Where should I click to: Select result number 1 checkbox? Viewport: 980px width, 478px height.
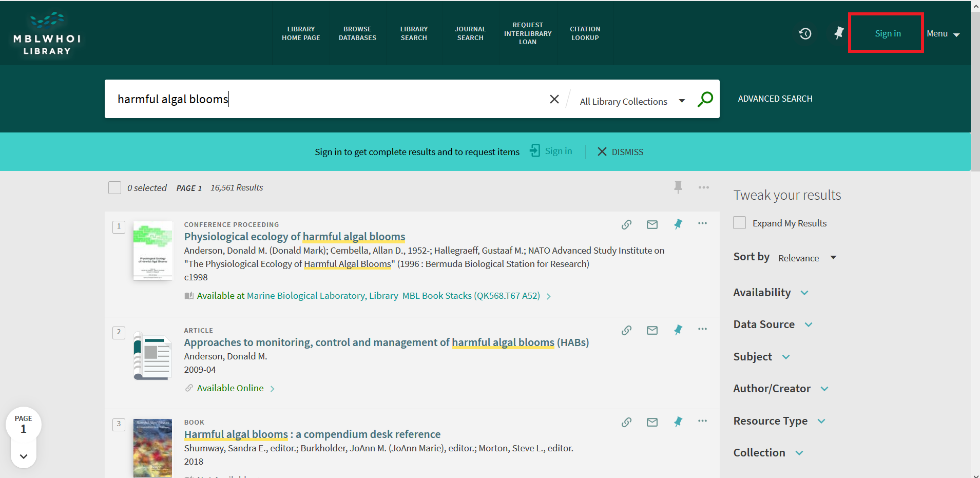(x=119, y=226)
